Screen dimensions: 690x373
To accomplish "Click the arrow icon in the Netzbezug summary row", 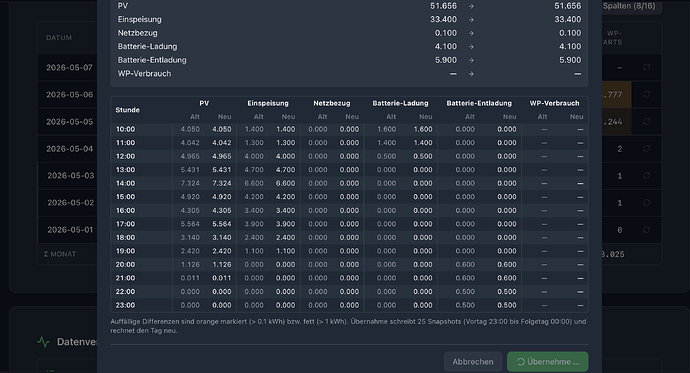I will coord(471,33).
